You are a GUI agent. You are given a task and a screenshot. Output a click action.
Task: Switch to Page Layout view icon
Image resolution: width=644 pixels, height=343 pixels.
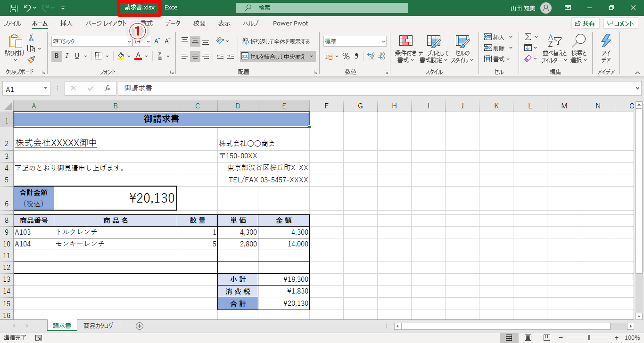[528, 338]
